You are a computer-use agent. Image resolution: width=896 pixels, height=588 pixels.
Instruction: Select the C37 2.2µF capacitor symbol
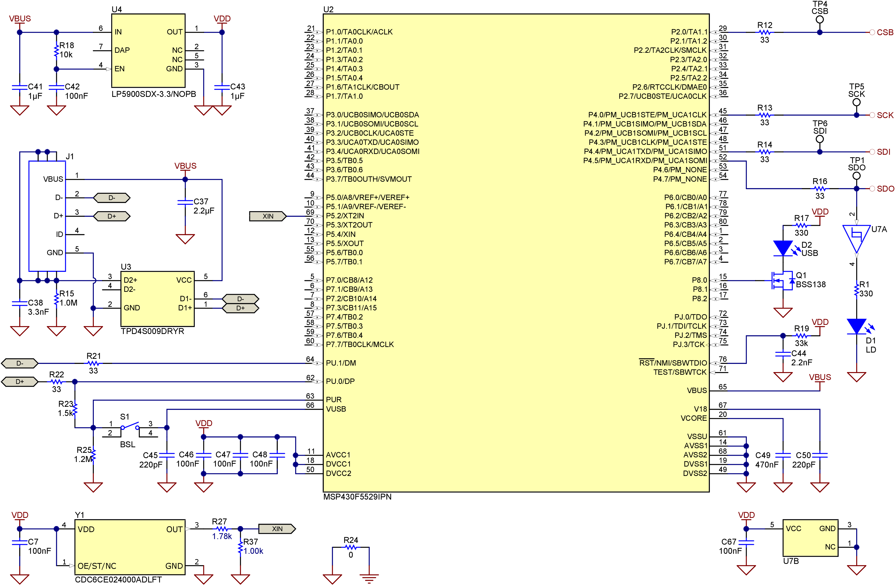coord(185,202)
